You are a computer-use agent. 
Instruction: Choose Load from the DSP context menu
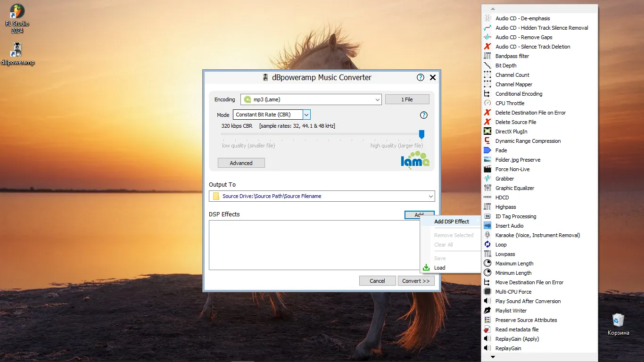tap(439, 268)
